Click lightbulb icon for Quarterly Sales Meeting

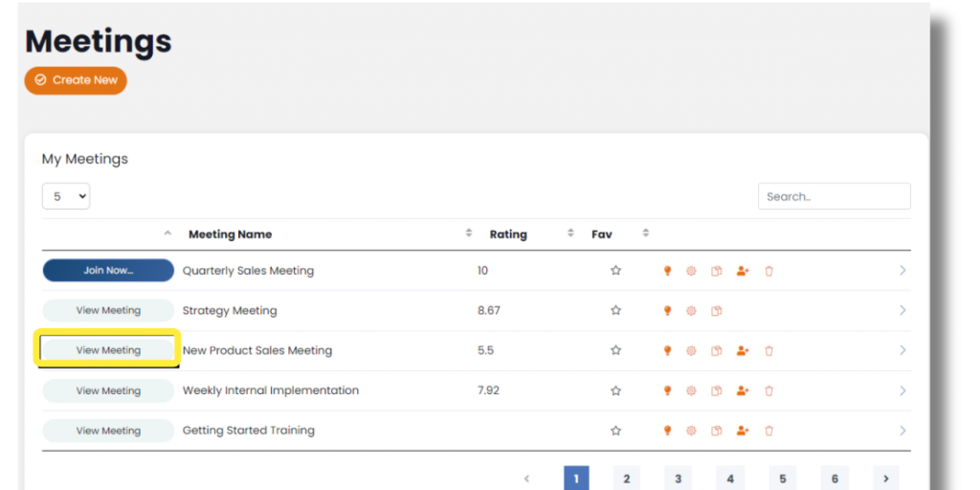pyautogui.click(x=667, y=271)
